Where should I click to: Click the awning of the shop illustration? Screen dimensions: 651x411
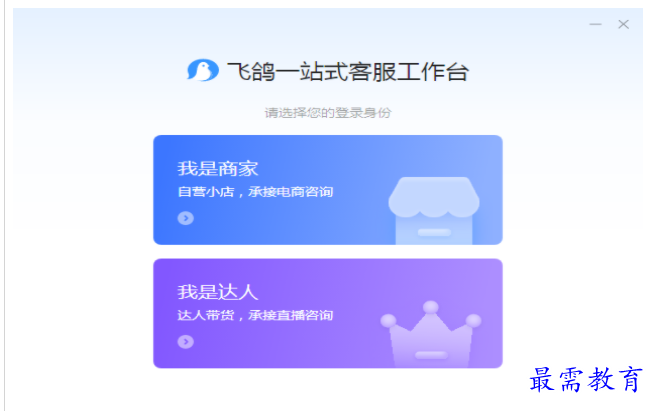click(434, 196)
